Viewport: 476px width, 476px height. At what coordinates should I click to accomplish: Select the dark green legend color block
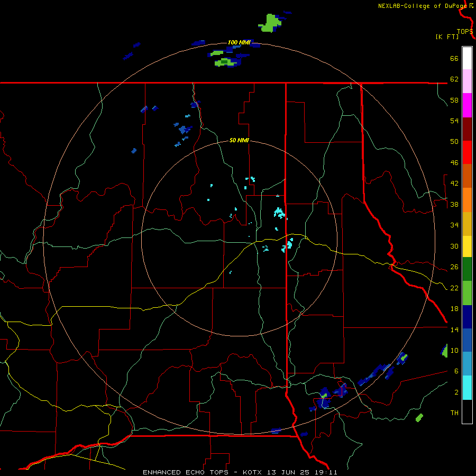[467, 269]
